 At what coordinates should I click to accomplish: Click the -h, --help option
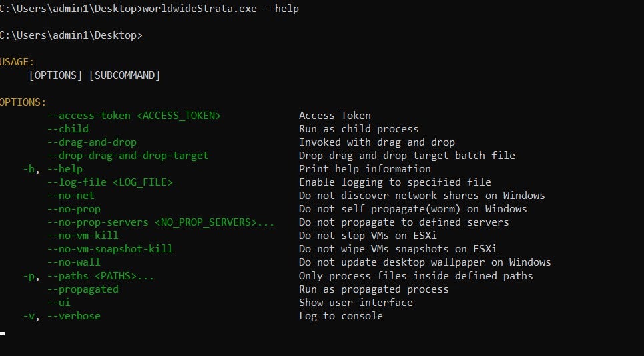point(53,169)
